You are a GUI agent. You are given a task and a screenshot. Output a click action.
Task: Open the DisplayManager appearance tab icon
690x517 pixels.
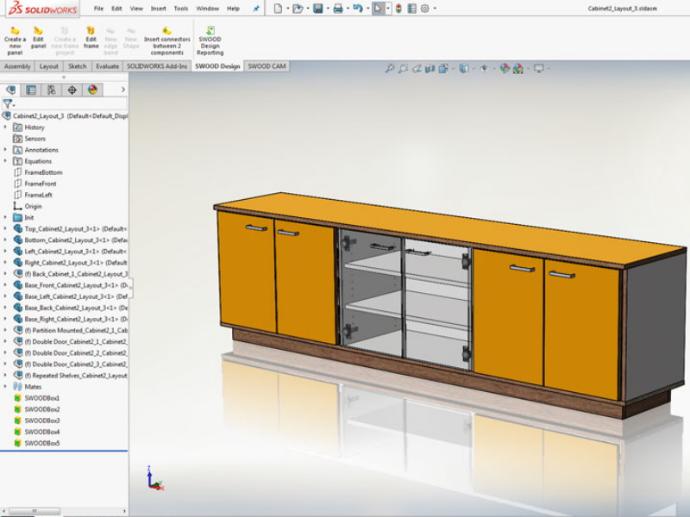point(92,89)
